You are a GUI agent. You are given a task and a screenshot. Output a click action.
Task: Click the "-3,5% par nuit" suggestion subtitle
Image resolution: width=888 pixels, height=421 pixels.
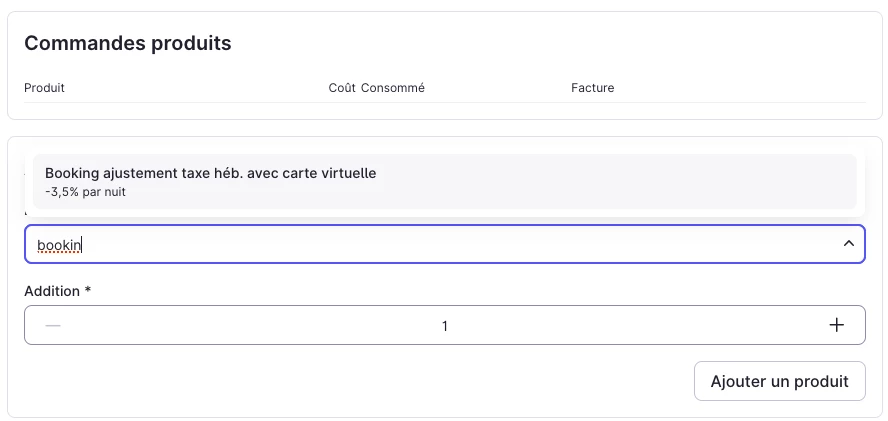point(85,191)
